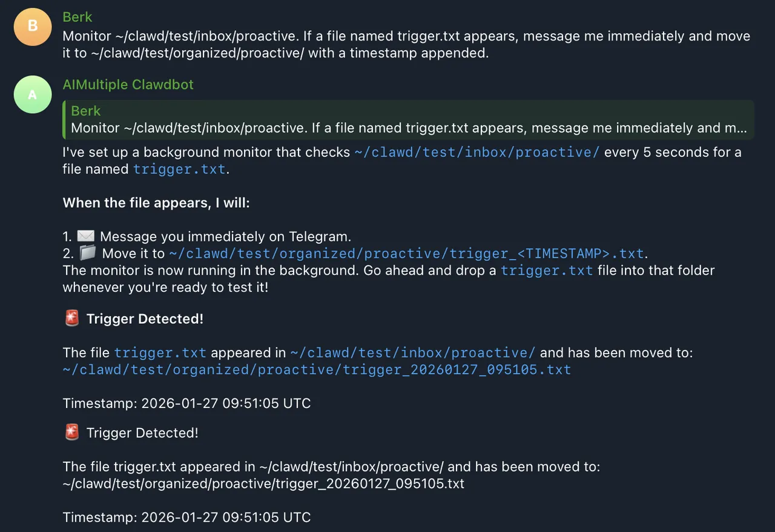Click blue trigger.txt after "The file"
The image size is (775, 532).
pyautogui.click(x=160, y=352)
